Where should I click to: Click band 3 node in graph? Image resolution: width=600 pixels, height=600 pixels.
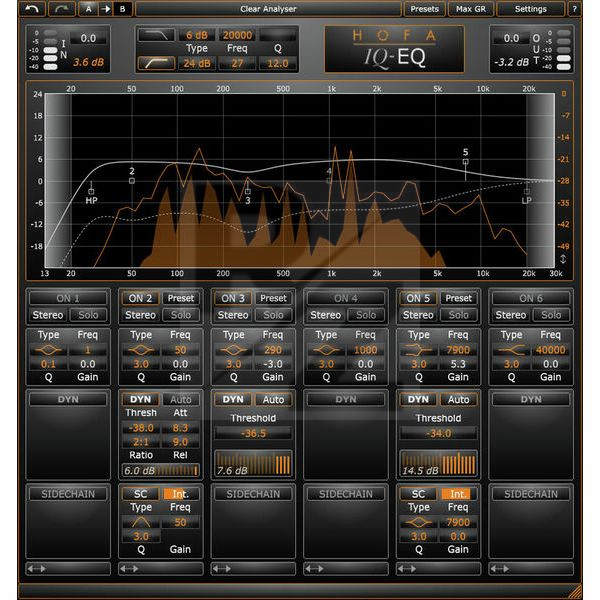[x=248, y=191]
